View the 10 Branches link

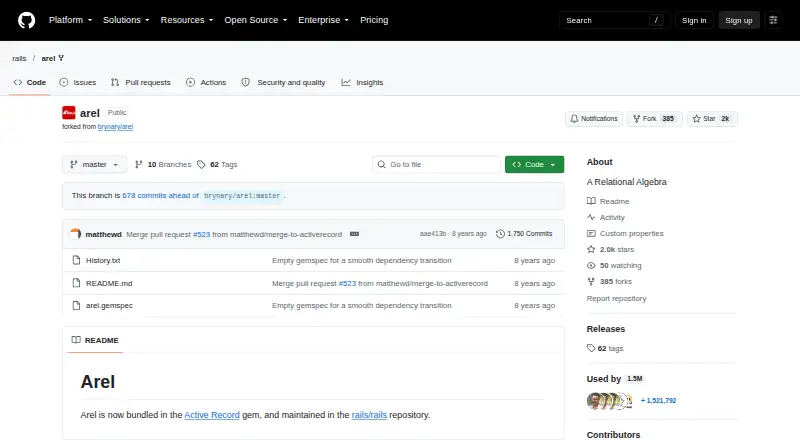pyautogui.click(x=163, y=164)
